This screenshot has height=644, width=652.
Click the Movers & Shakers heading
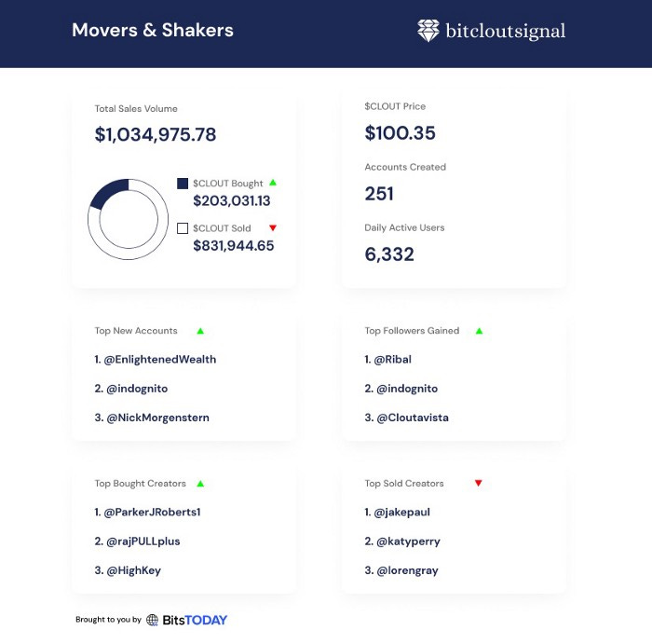point(153,30)
